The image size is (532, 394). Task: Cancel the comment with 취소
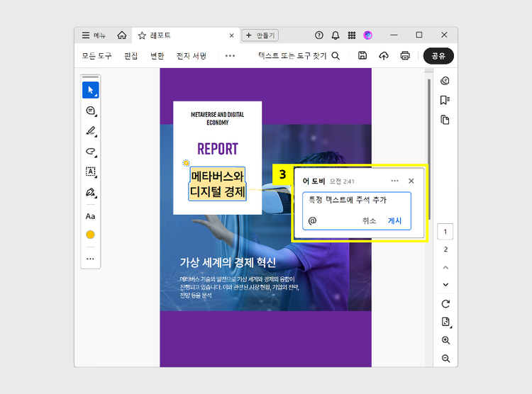click(x=369, y=221)
